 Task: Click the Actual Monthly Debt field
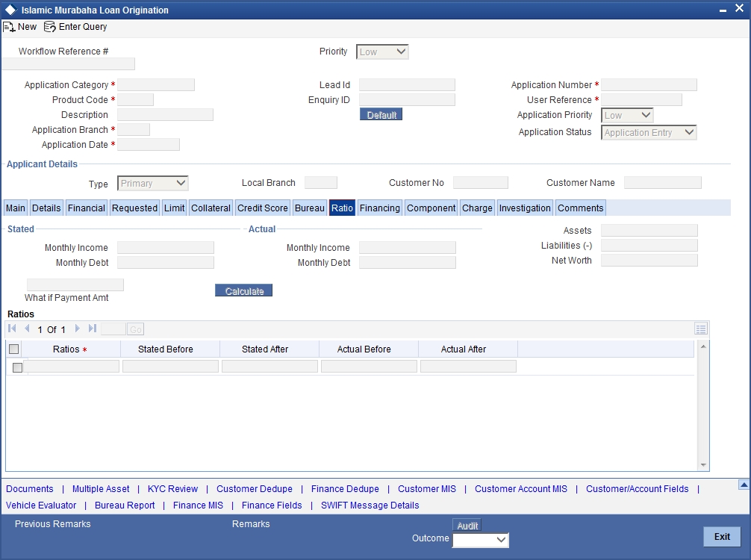tap(408, 262)
